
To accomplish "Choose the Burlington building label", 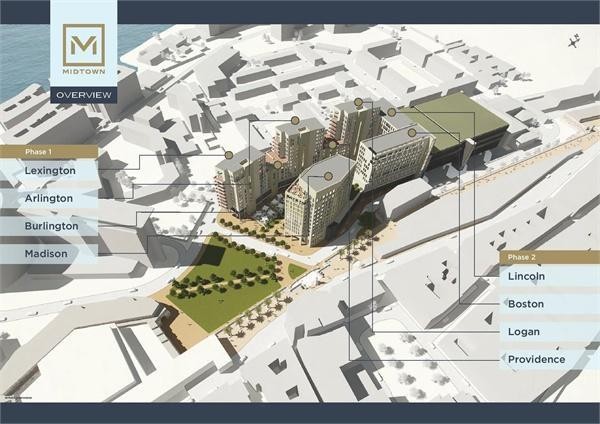I will click(x=51, y=226).
